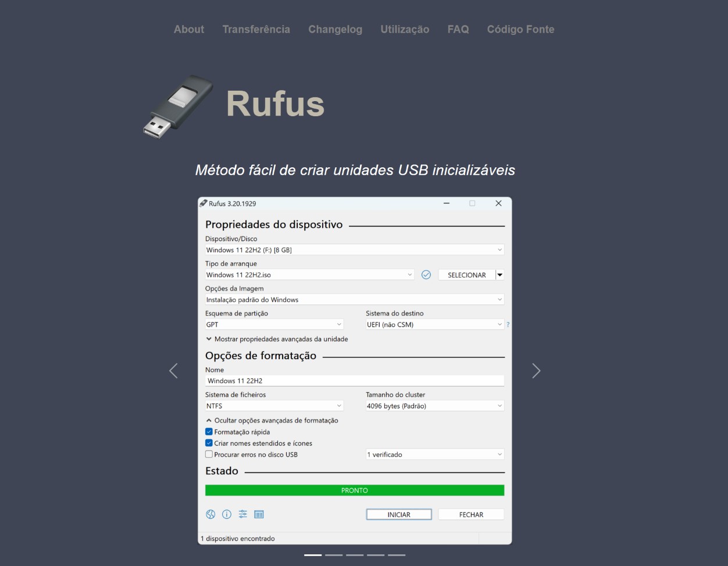Open the info about icon in Rufus
This screenshot has height=566, width=728.
coord(227,514)
